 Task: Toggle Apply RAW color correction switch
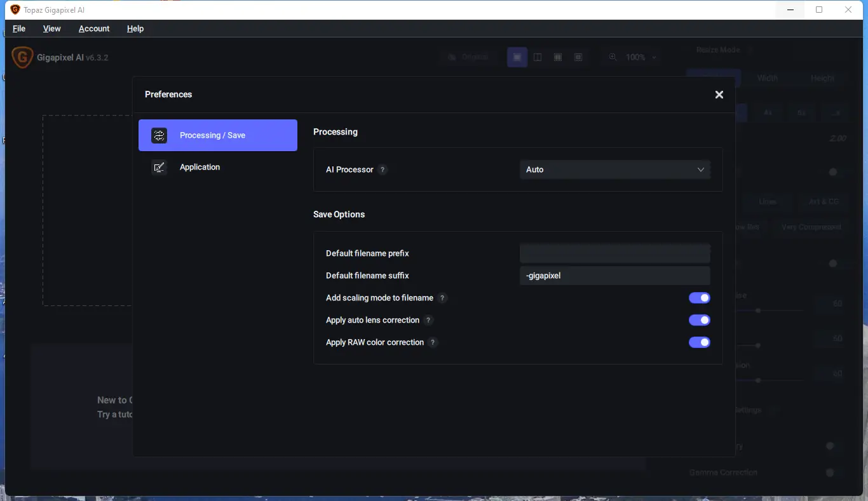click(x=700, y=342)
